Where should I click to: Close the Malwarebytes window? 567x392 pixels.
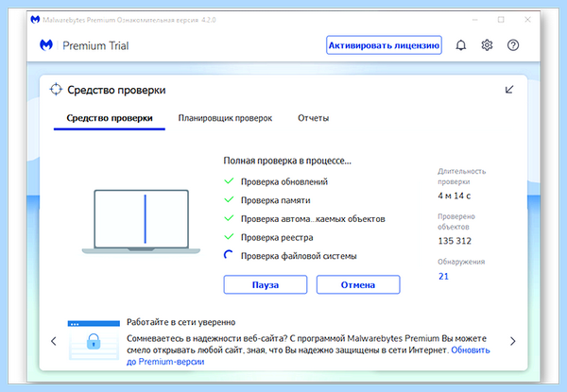tap(527, 20)
